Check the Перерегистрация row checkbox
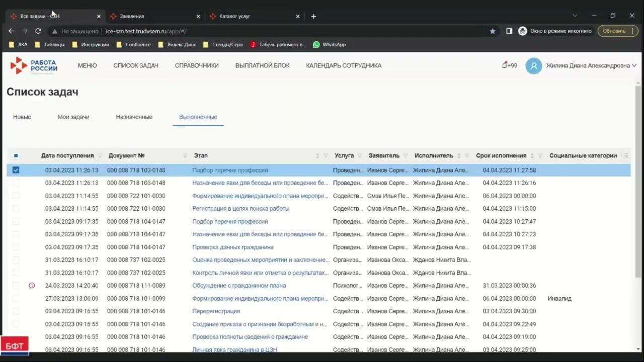The image size is (644, 362). click(16, 311)
